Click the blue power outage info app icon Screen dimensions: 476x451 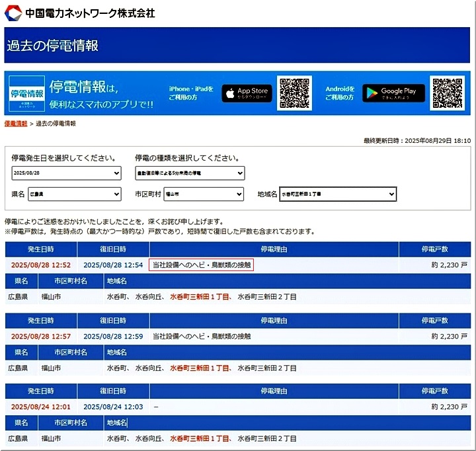pyautogui.click(x=27, y=93)
